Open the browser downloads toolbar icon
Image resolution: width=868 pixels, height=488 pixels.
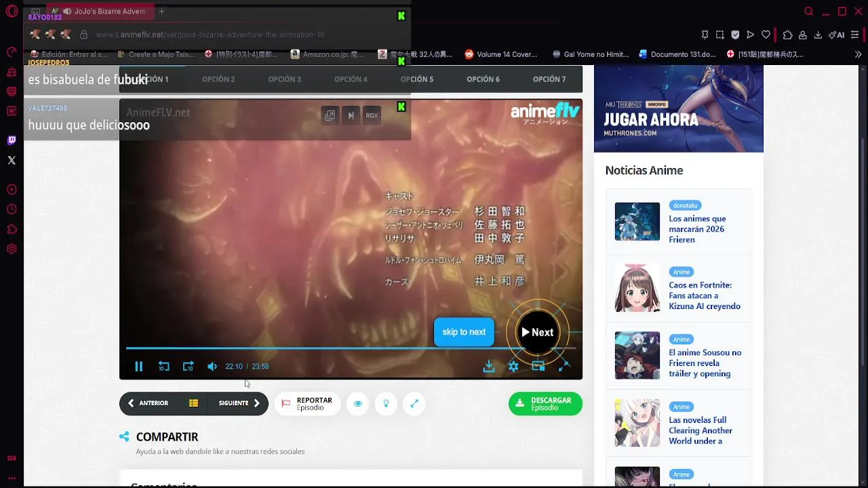pyautogui.click(x=818, y=35)
